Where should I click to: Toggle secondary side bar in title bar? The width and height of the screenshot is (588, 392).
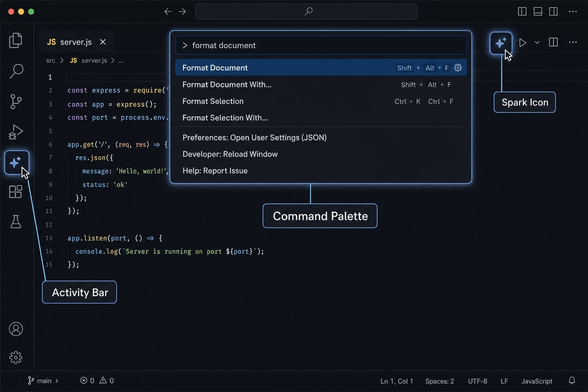tap(553, 11)
